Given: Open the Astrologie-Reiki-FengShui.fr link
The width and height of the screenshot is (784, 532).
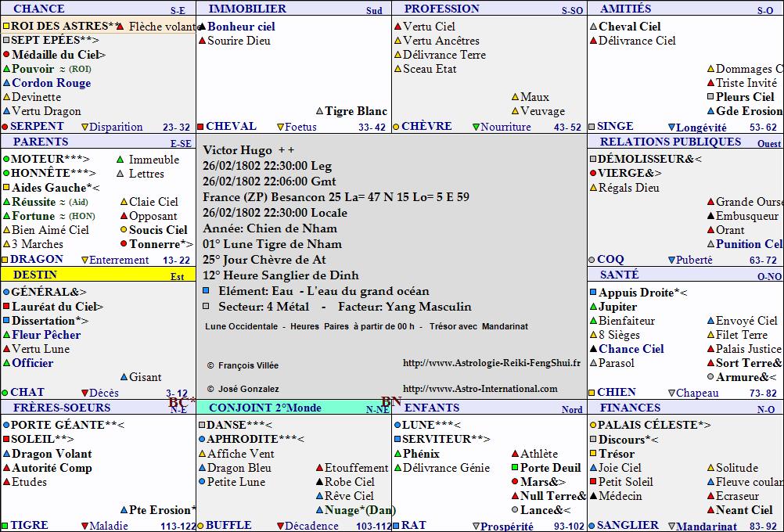Looking at the screenshot, I should [x=491, y=363].
